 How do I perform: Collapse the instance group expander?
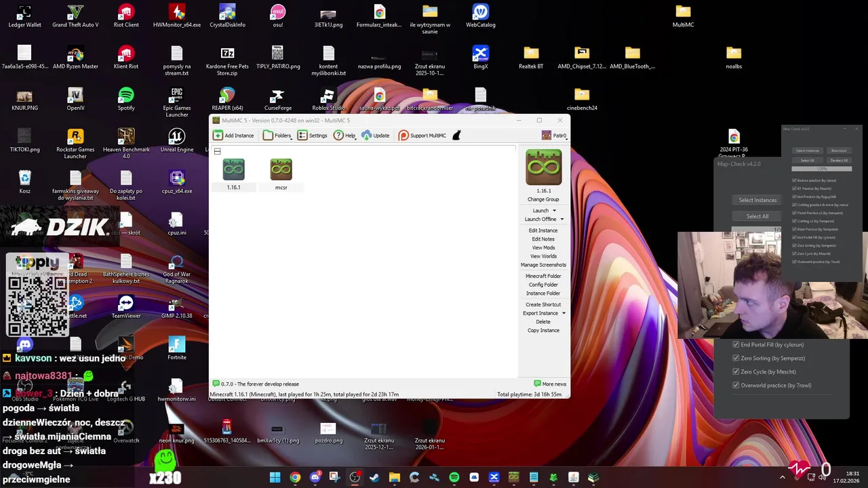(217, 151)
